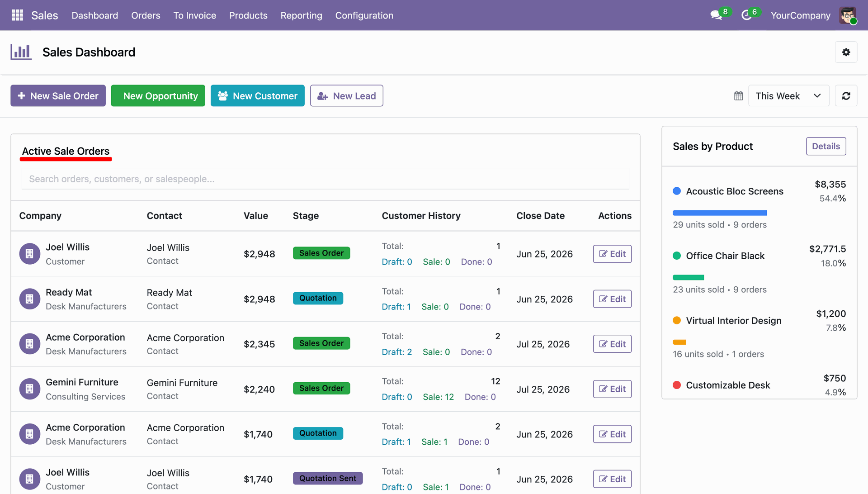
Task: Open the apps grid menu icon
Action: [17, 15]
